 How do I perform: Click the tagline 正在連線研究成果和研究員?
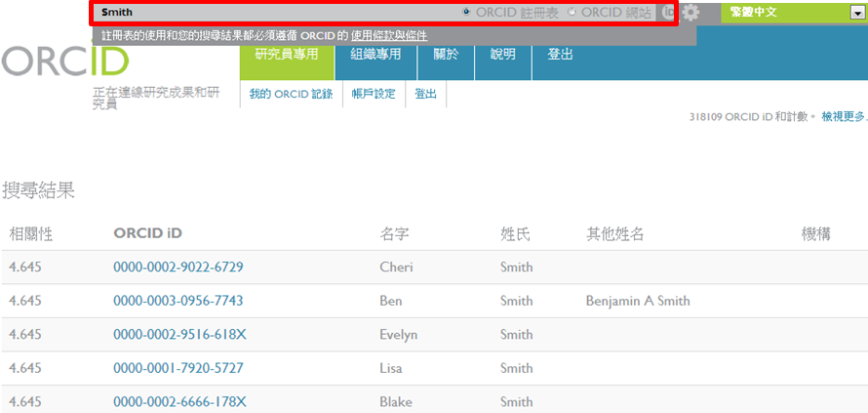(x=156, y=98)
